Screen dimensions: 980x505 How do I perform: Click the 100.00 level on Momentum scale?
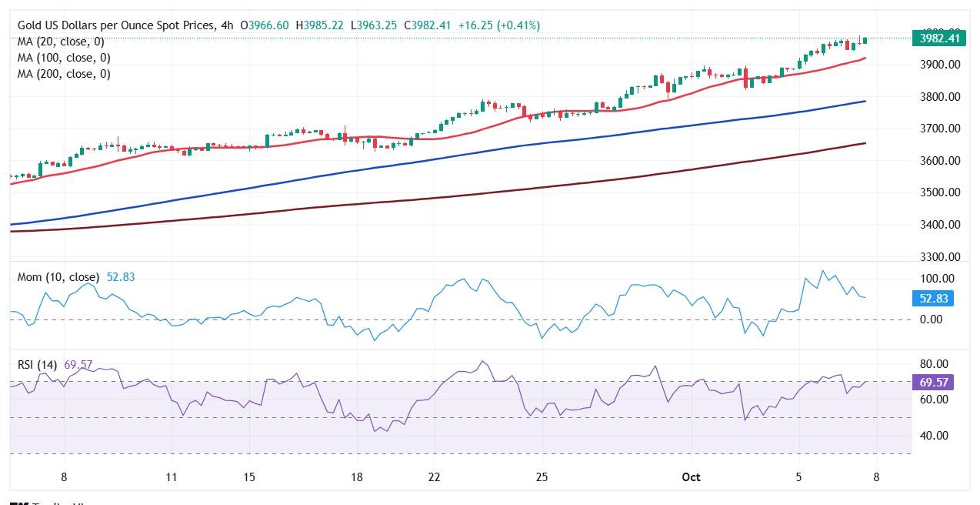coord(936,279)
